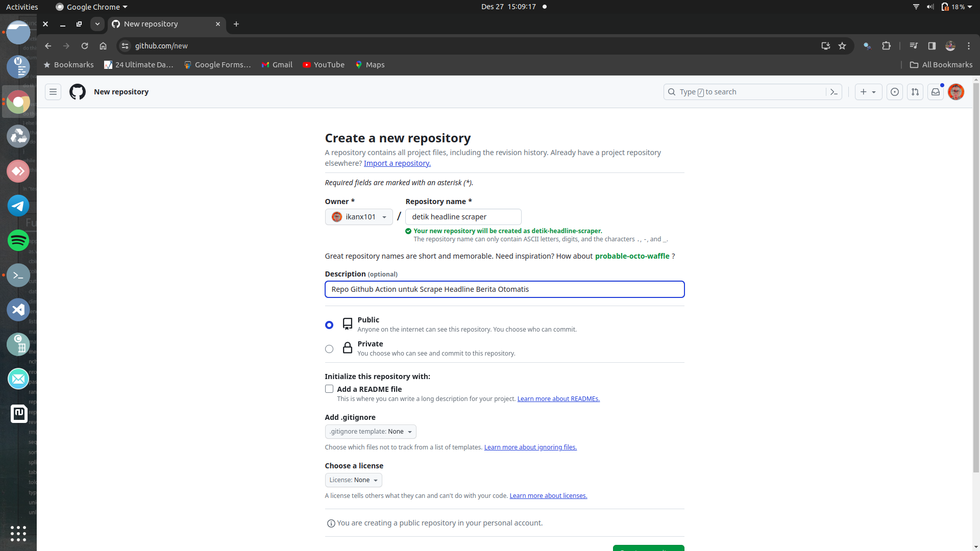Open Gmail from the bookmarks bar
Image resolution: width=980 pixels, height=551 pixels.
pyautogui.click(x=277, y=65)
